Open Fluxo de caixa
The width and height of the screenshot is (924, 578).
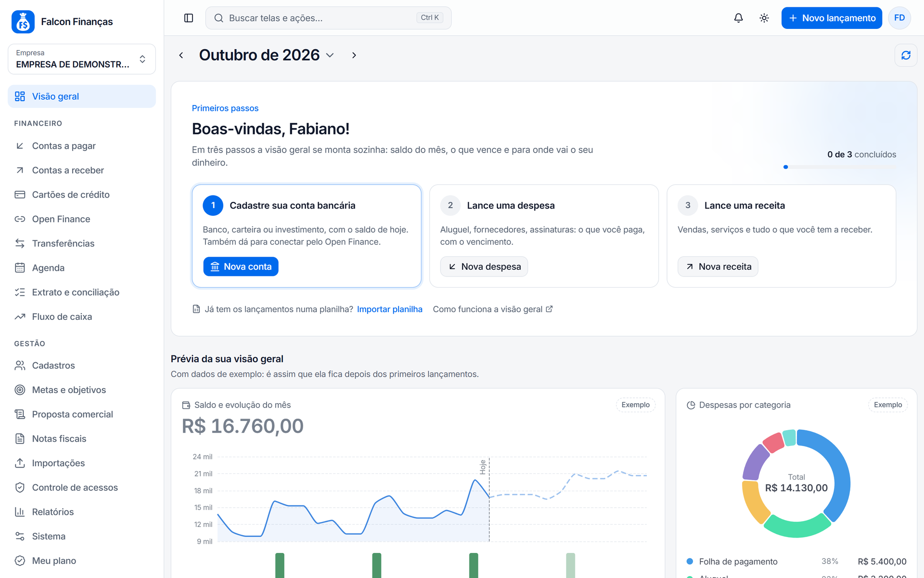[82, 316]
